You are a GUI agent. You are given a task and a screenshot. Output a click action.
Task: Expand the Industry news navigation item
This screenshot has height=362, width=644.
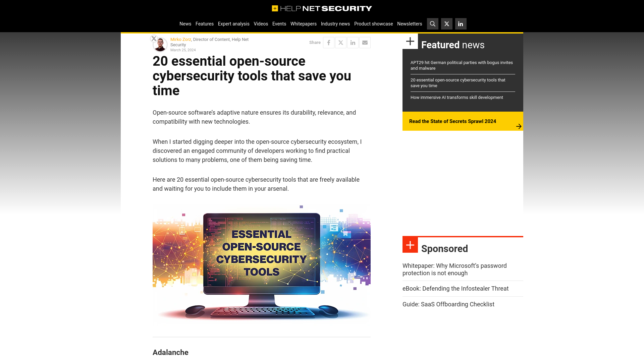click(335, 23)
